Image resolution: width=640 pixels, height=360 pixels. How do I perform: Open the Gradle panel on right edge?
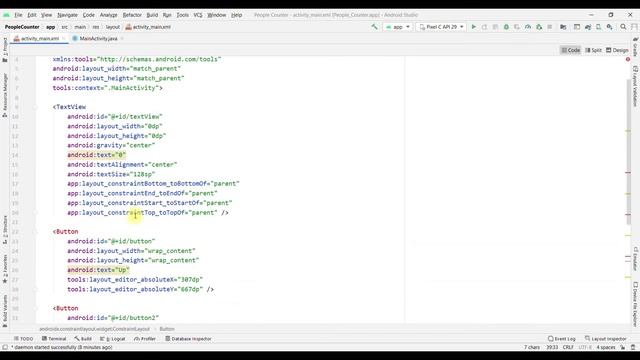point(636,47)
